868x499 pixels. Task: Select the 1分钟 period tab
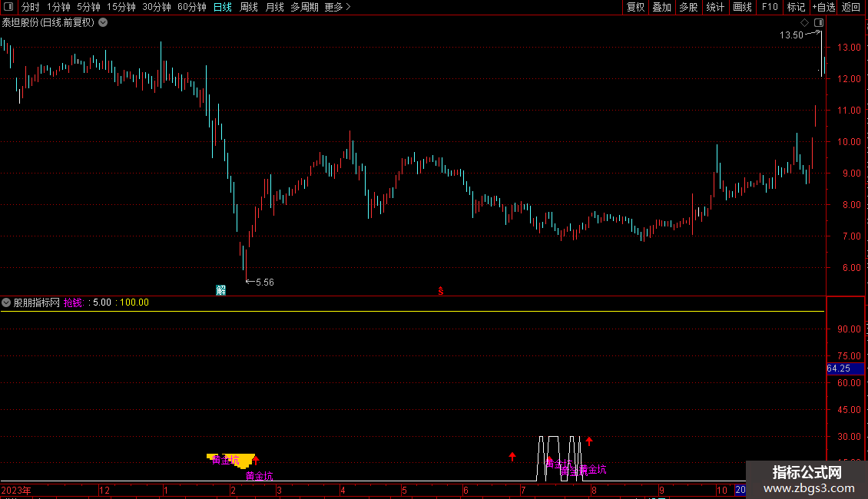[58, 7]
